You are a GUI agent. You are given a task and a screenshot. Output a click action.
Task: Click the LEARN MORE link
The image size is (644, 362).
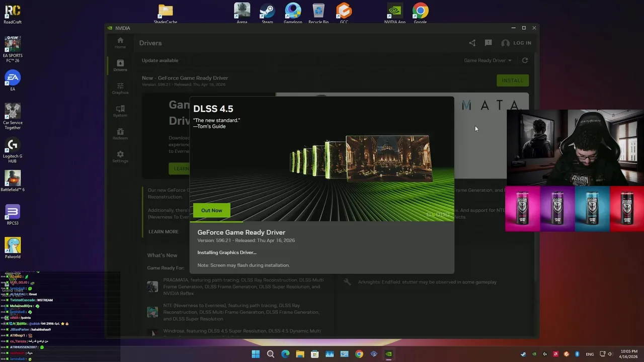164,232
